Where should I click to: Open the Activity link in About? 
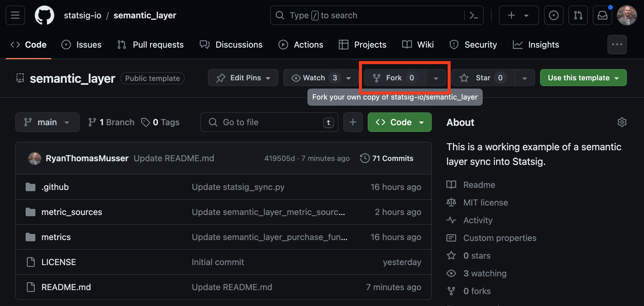click(470, 220)
